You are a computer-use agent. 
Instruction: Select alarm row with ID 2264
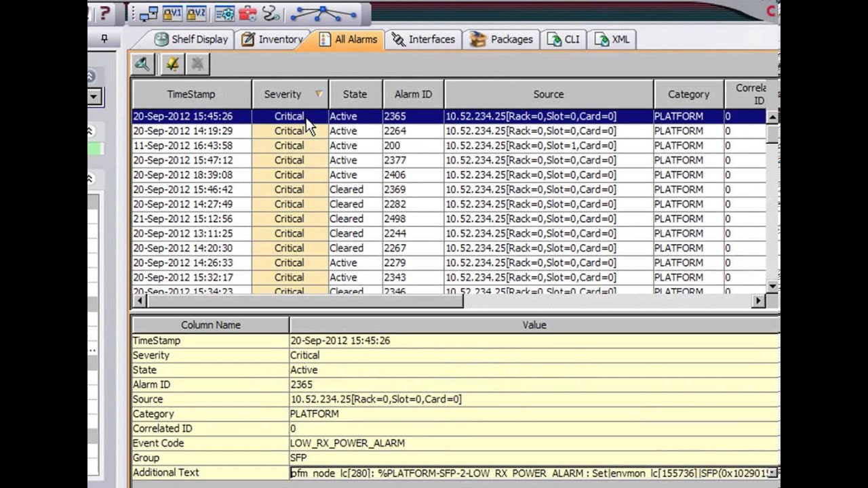448,131
